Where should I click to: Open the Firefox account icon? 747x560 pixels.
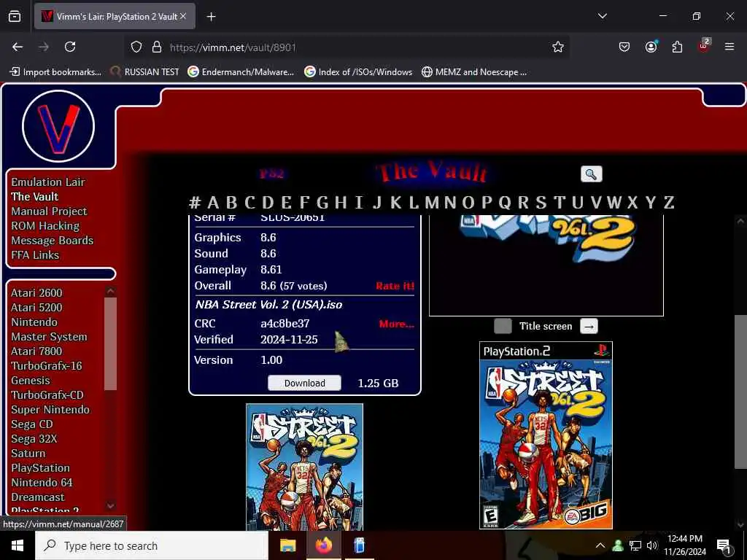click(651, 47)
